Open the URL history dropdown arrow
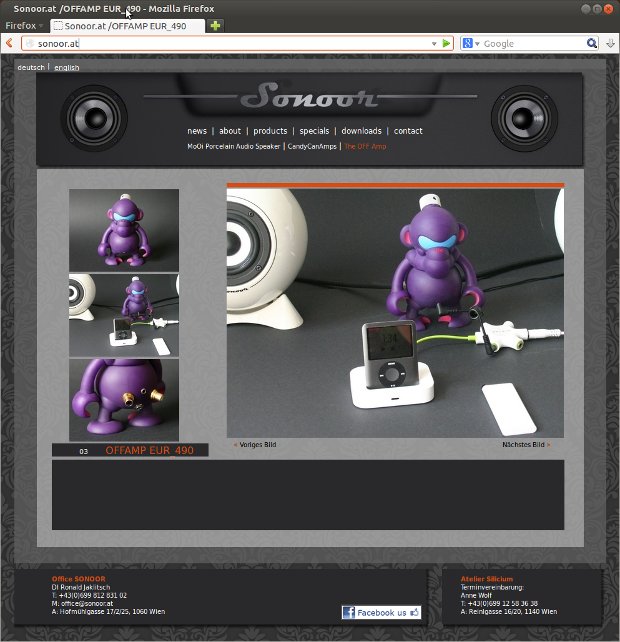This screenshot has height=642, width=620. (x=434, y=43)
